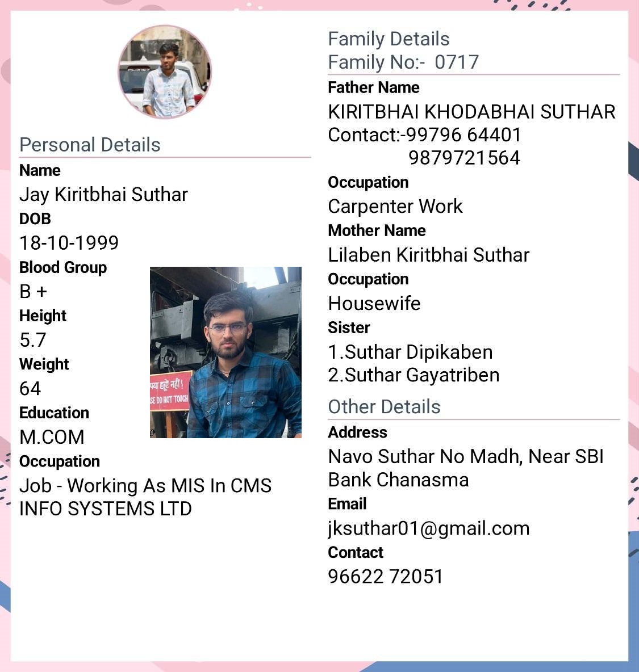Select the occupation text CMS INFO SYSTEMS LTD

pyautogui.click(x=146, y=497)
